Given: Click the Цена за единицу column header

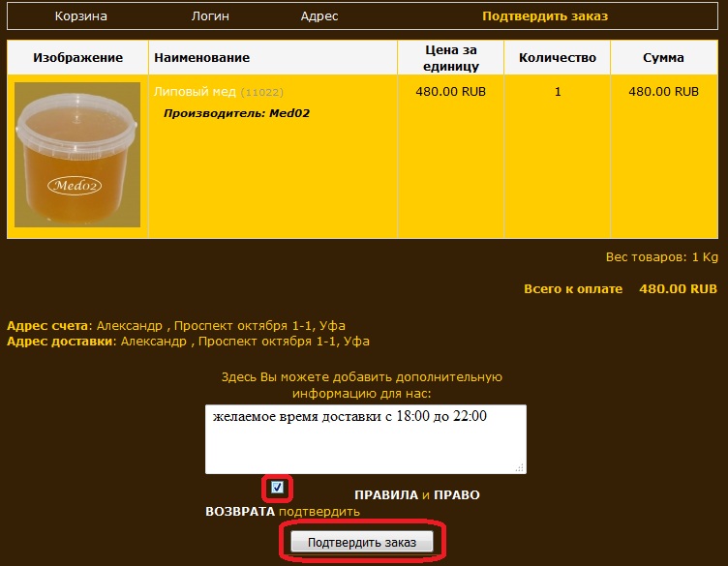Looking at the screenshot, I should (x=451, y=58).
